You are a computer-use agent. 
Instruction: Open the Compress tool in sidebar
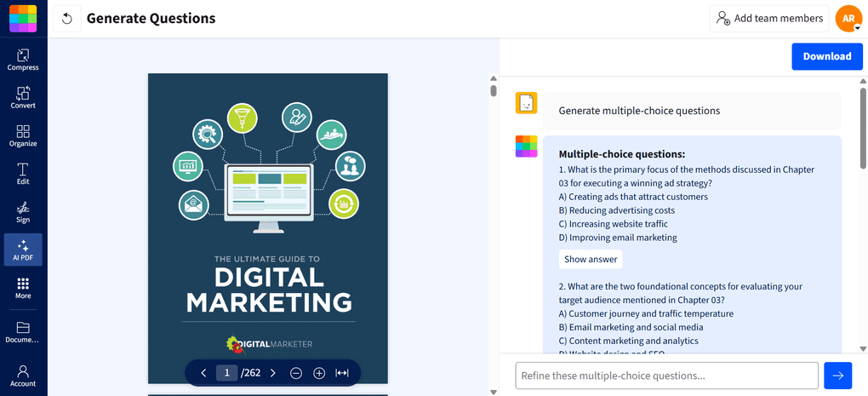point(23,60)
